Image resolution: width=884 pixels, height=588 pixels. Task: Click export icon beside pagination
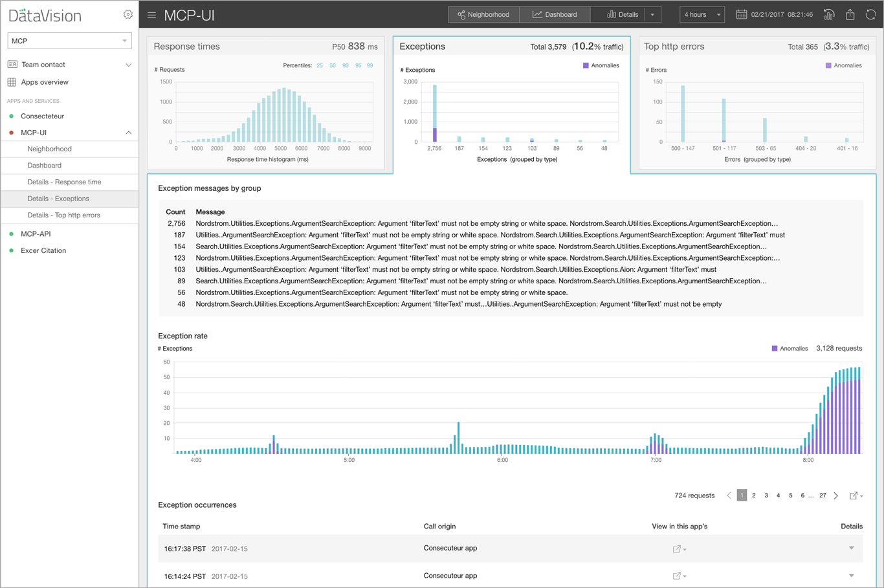tap(854, 495)
